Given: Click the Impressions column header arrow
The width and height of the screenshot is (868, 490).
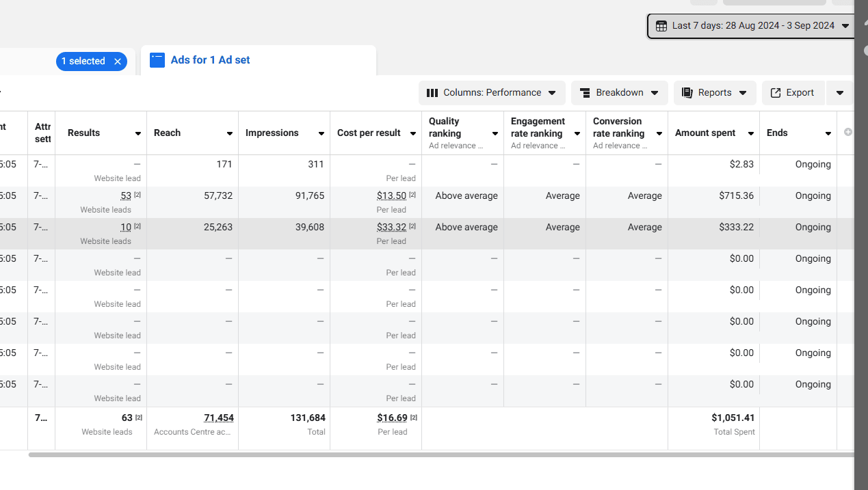Looking at the screenshot, I should [x=321, y=134].
